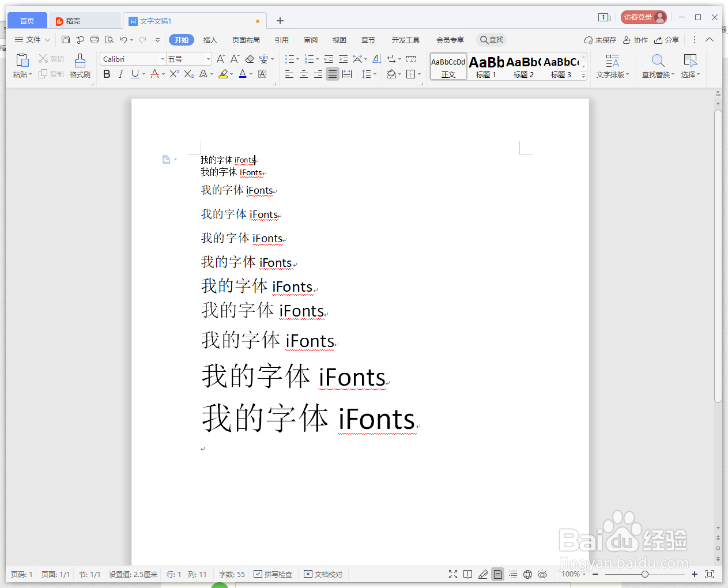Apply the blue font color
Viewport: 728px width, 588px height.
click(x=243, y=74)
